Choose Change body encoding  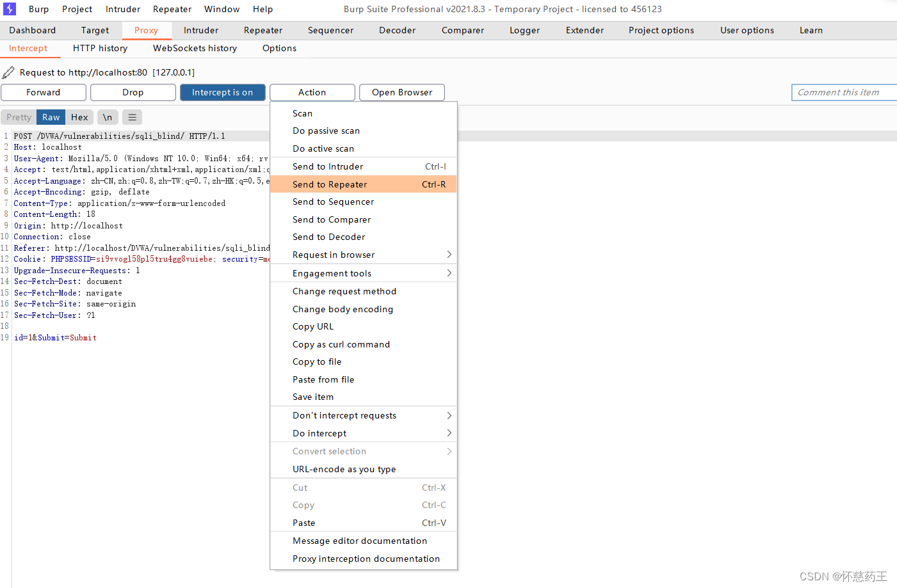[x=364, y=309]
